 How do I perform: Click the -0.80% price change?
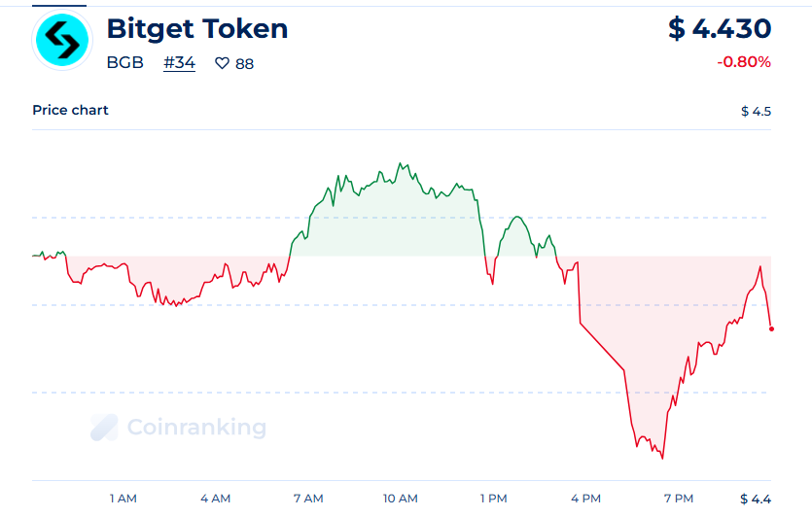(x=744, y=62)
